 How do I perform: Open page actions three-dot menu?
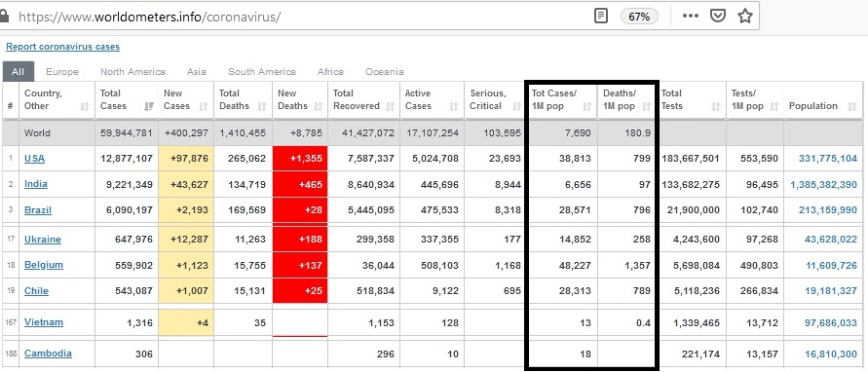pos(691,16)
